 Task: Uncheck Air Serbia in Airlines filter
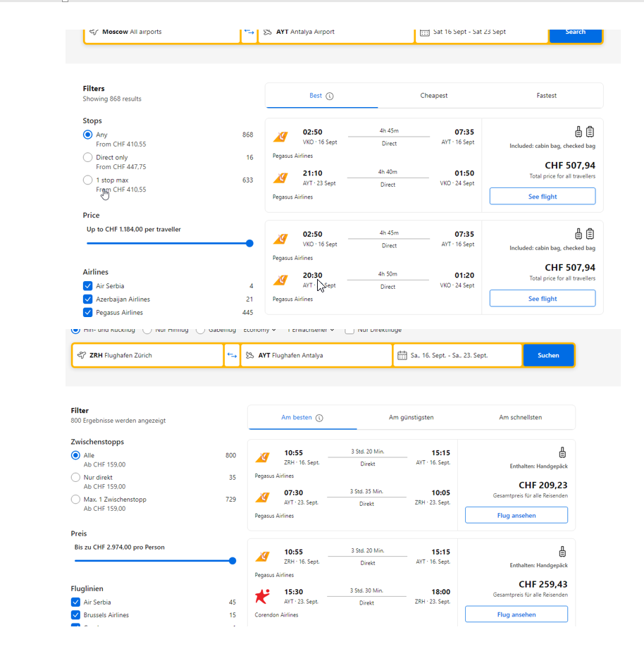[87, 286]
